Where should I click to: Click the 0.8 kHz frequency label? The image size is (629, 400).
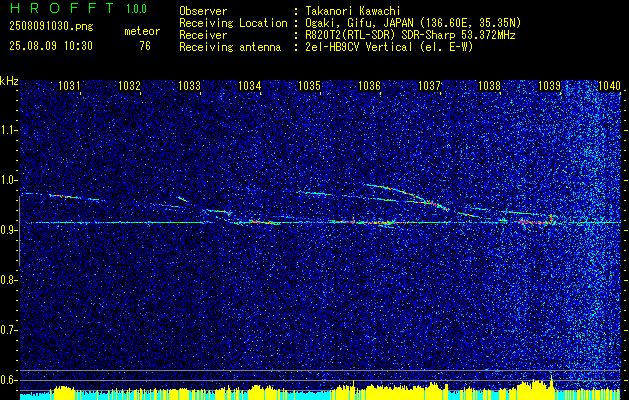(x=8, y=280)
